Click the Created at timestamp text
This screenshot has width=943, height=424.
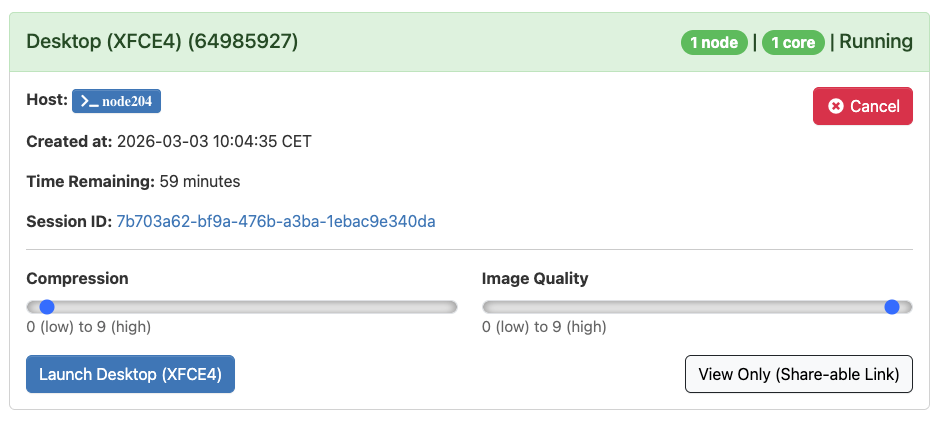(x=214, y=141)
